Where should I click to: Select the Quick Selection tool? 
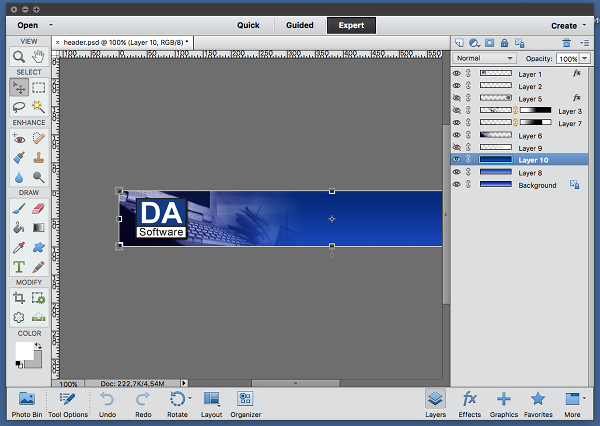38,107
